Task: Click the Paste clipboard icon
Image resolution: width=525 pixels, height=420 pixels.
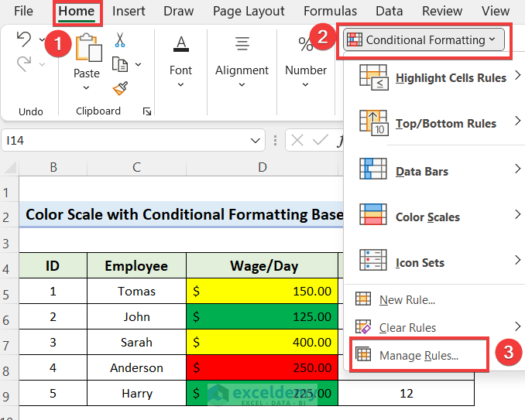Action: point(88,48)
